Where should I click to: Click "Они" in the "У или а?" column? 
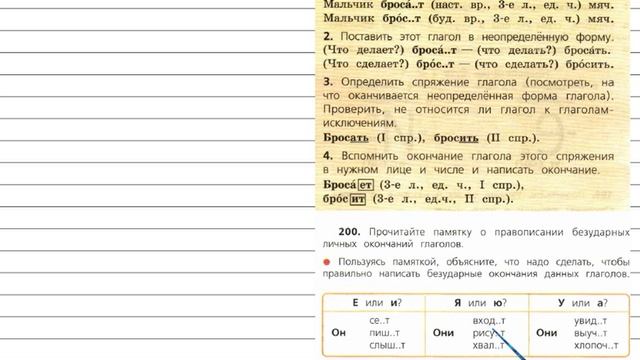click(x=546, y=333)
